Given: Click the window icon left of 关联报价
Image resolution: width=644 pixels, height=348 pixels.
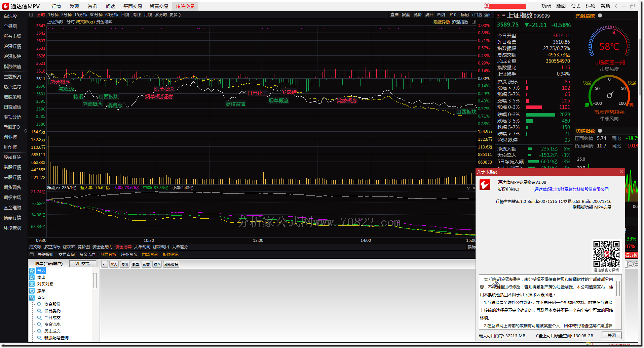Looking at the screenshot, I should click(x=32, y=254).
